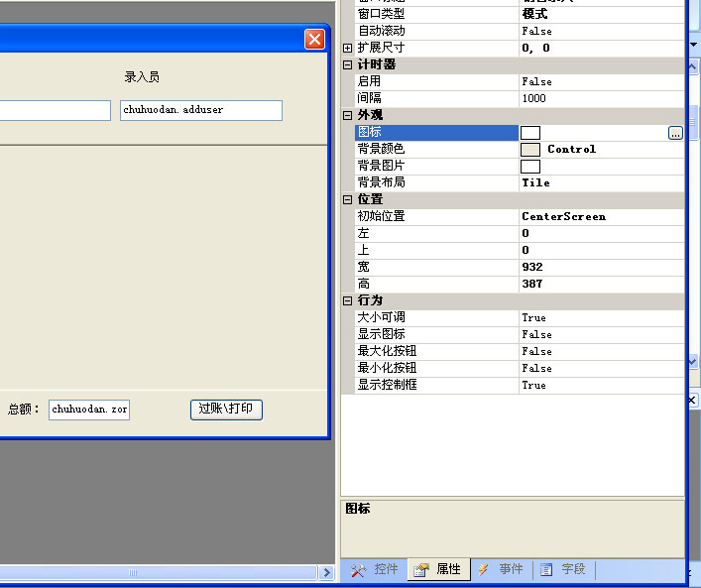
Task: Close the panel using small X button
Action: click(693, 400)
